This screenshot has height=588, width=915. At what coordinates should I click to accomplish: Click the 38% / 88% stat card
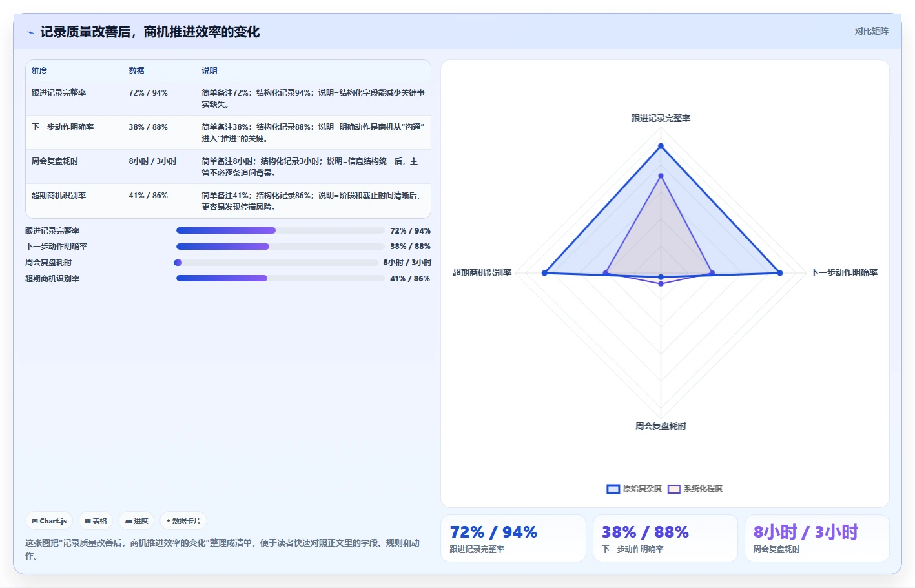pos(665,538)
